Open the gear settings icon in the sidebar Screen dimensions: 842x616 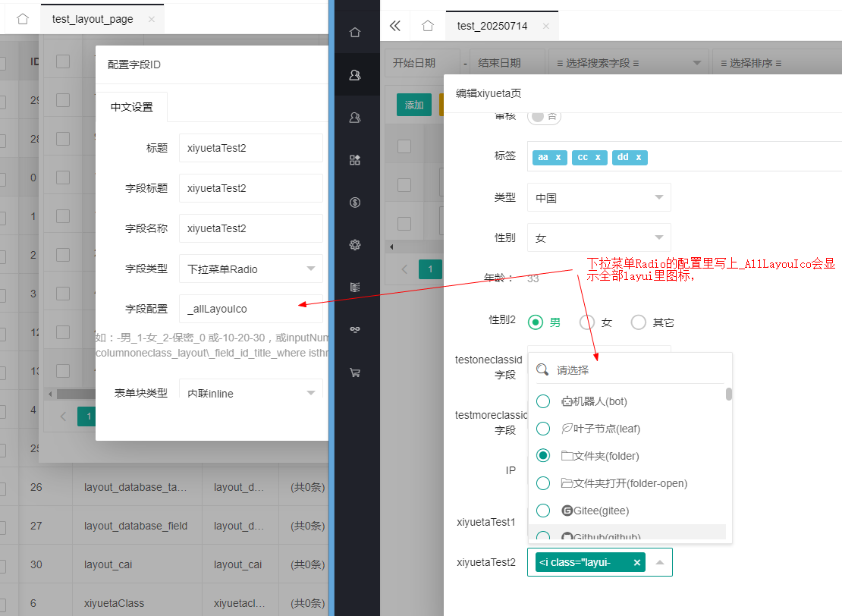[354, 245]
